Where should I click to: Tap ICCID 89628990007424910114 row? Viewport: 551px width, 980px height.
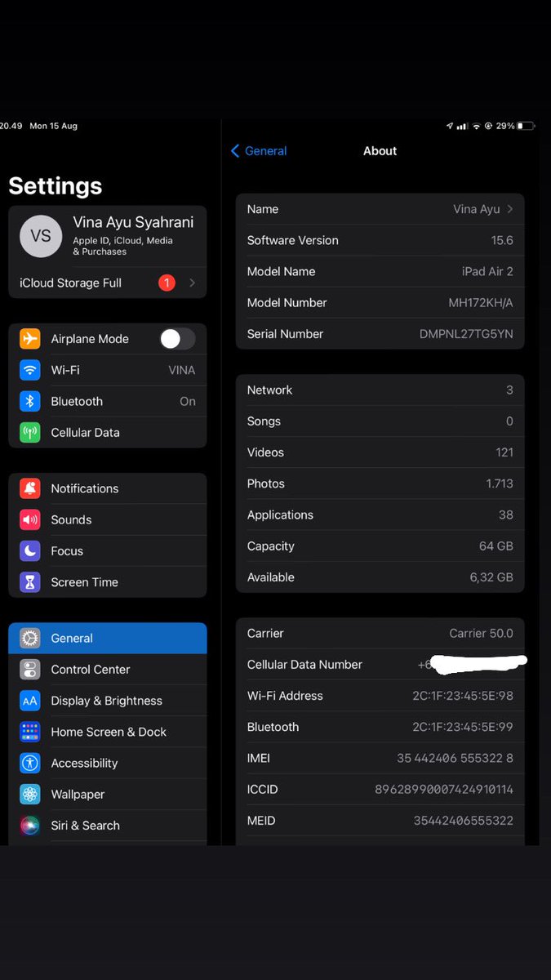pyautogui.click(x=380, y=790)
